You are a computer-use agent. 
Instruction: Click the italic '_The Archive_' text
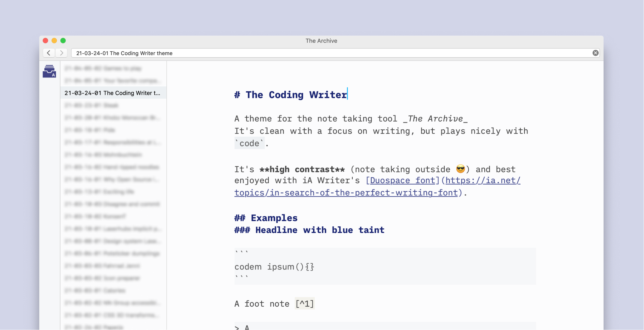pos(435,119)
